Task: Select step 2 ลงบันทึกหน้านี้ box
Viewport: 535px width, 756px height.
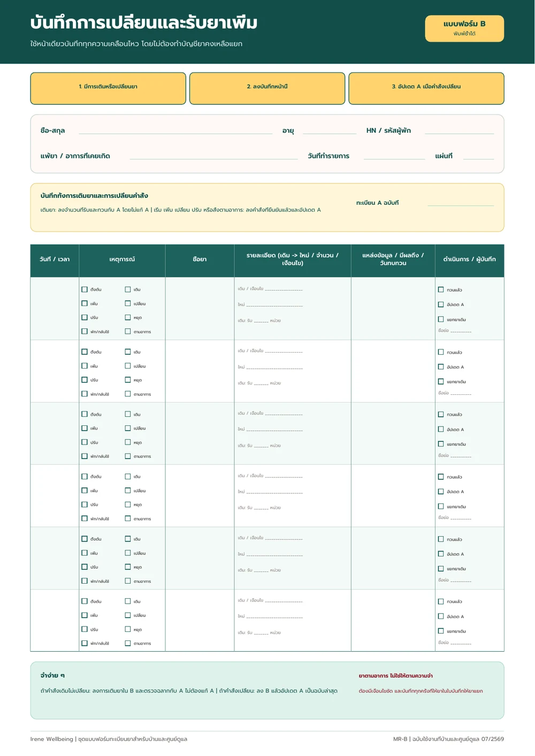Action: [267, 88]
